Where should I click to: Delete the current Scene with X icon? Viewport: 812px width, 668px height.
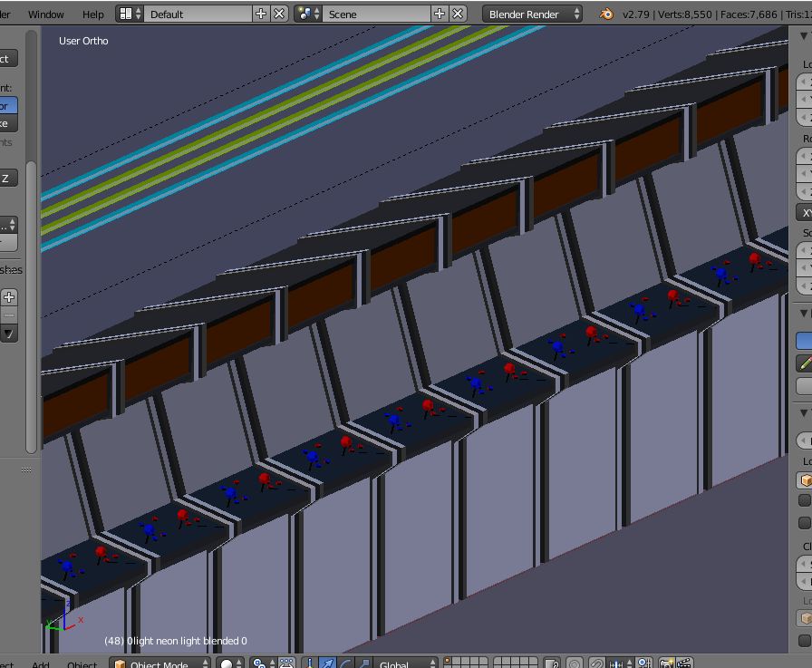click(x=458, y=14)
